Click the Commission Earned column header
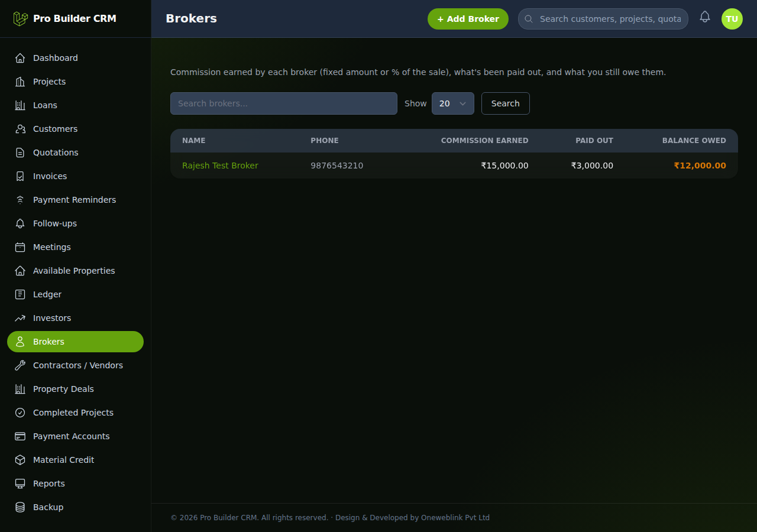Viewport: 757px width, 532px height. (x=485, y=141)
